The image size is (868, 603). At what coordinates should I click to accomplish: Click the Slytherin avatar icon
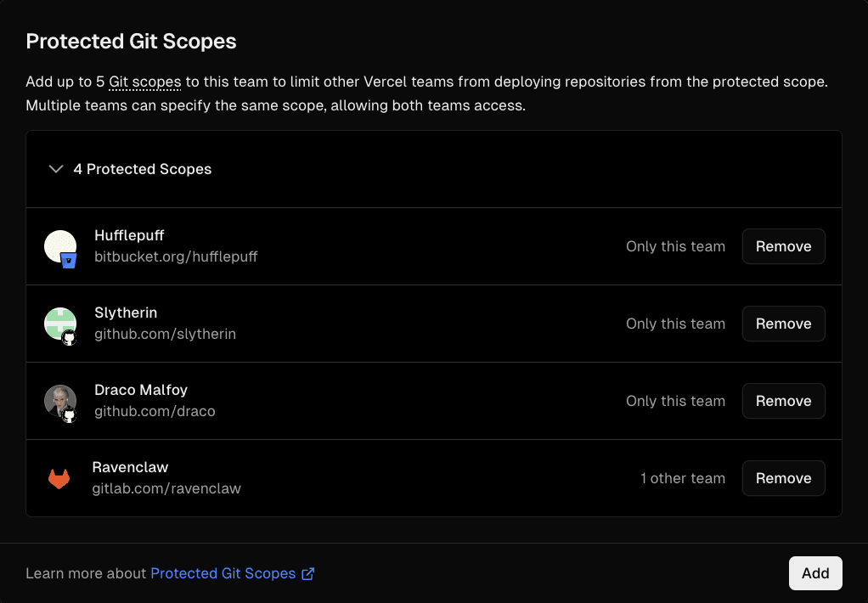tap(59, 323)
